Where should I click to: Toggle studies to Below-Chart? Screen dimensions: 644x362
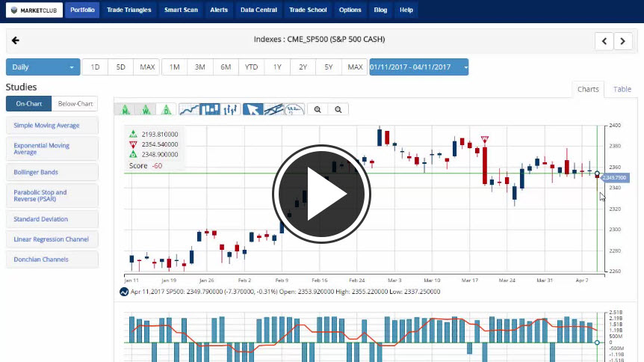75,104
